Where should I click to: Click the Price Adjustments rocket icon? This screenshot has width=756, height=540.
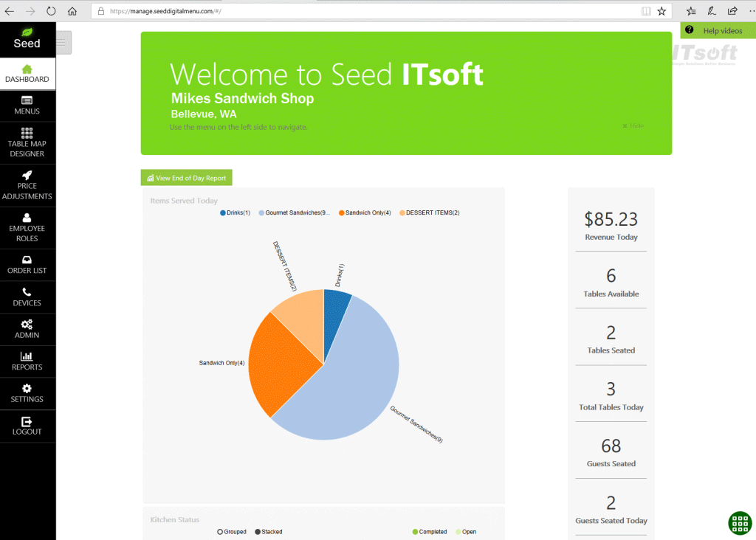(27, 175)
